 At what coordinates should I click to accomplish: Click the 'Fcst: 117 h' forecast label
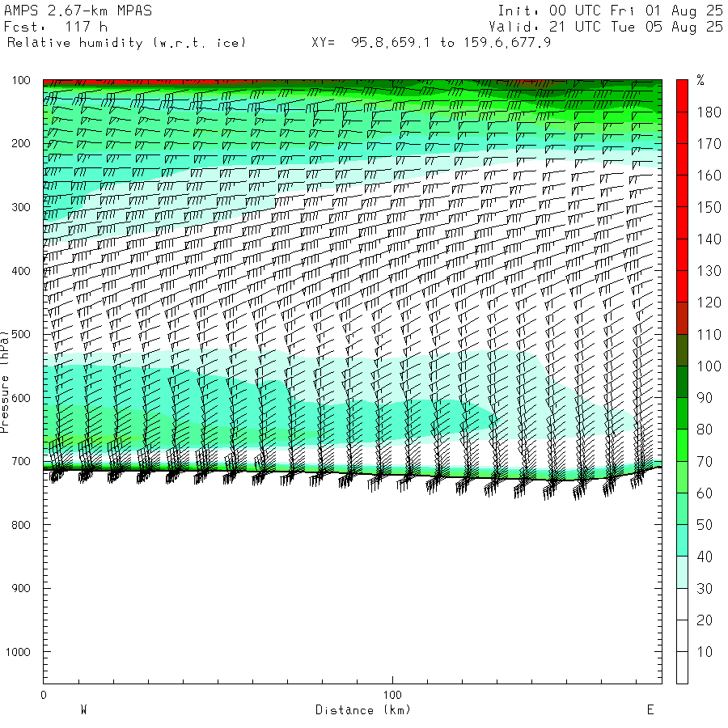point(56,27)
